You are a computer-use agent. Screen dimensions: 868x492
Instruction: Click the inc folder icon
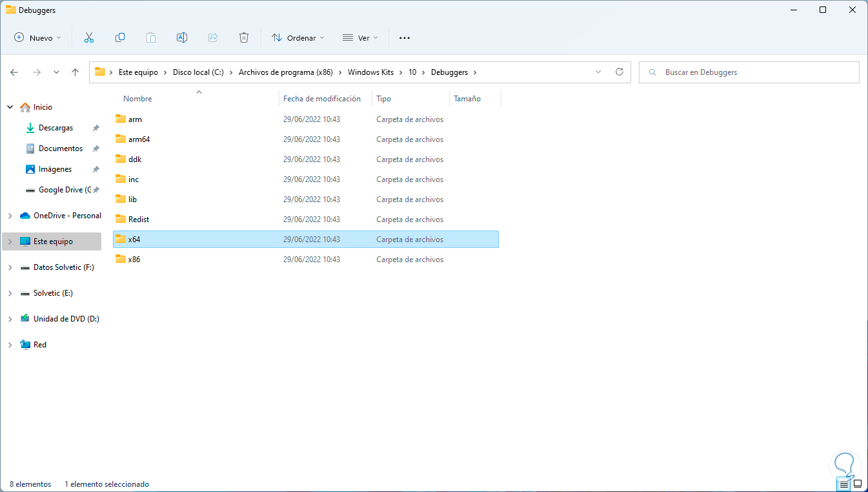point(120,179)
